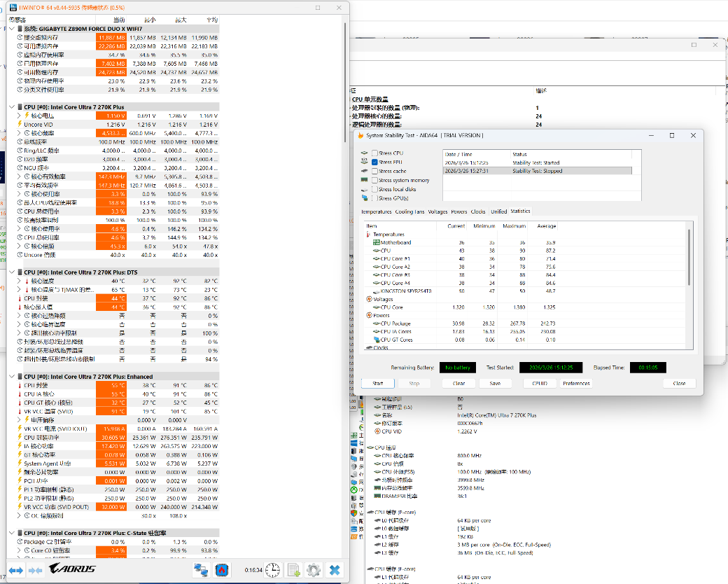Enable the Stress CPU checkbox
The width and height of the screenshot is (728, 584).
click(x=375, y=153)
